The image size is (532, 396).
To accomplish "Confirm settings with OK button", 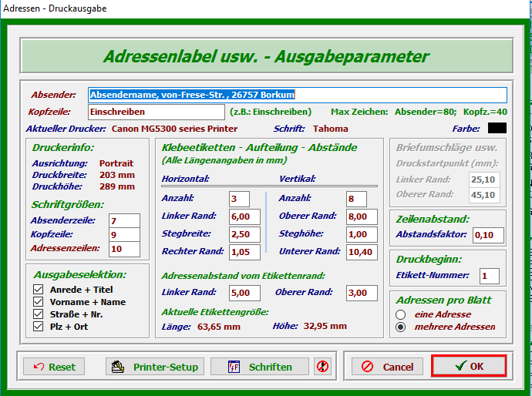I will click(x=469, y=366).
